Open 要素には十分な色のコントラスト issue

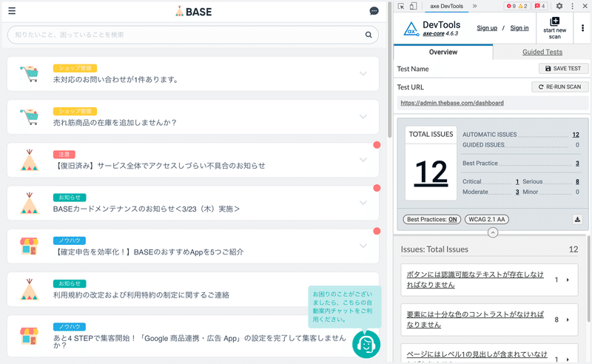click(475, 320)
